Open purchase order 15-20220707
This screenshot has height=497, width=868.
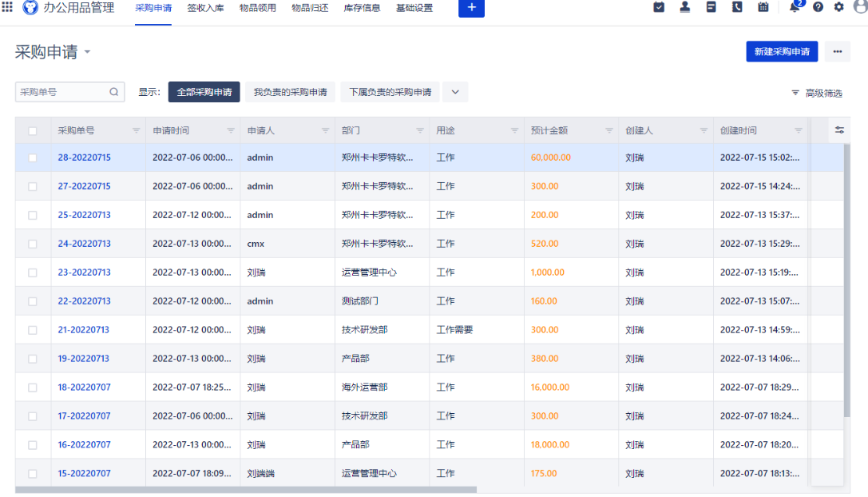(x=84, y=474)
